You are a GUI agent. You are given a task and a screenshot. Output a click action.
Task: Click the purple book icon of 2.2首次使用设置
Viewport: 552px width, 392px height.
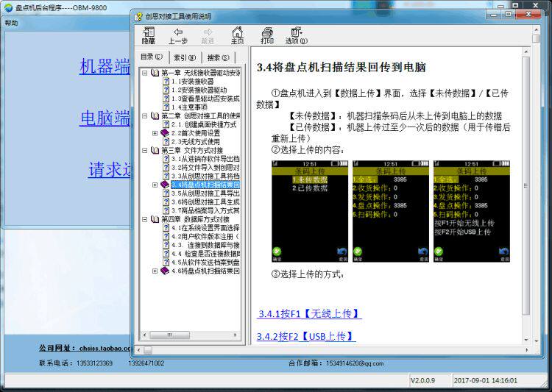(x=165, y=133)
